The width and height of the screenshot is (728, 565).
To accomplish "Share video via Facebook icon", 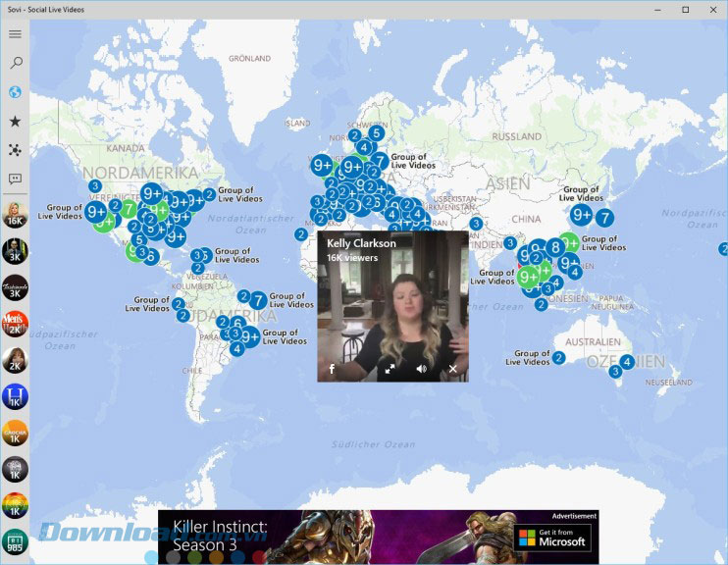I will tap(332, 369).
